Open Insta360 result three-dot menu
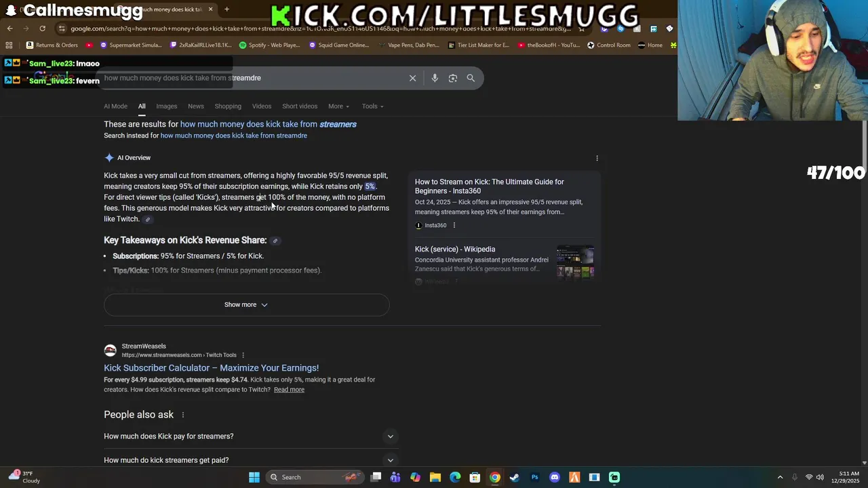 click(x=454, y=225)
